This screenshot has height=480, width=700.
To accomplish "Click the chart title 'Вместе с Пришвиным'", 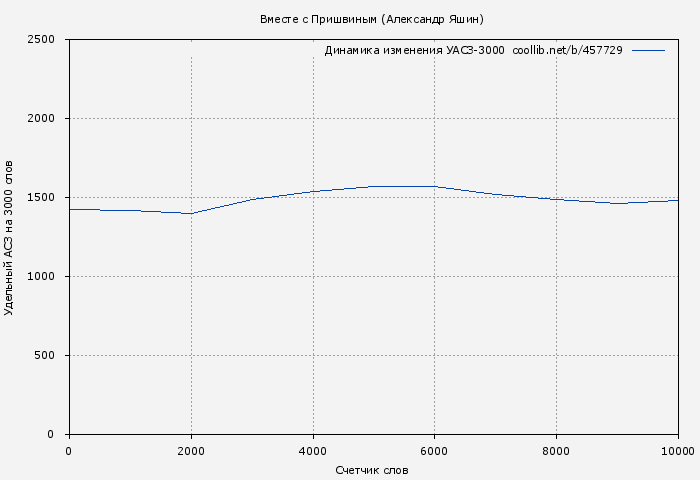I will click(371, 19).
